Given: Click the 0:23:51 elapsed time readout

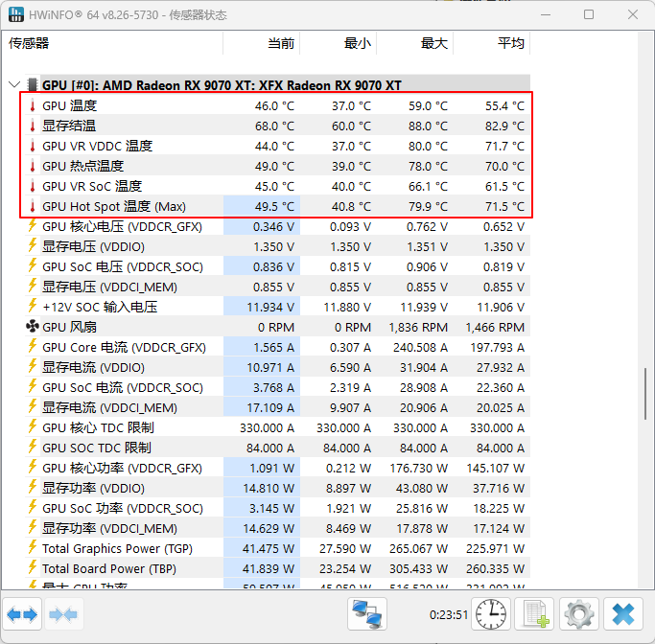Looking at the screenshot, I should pyautogui.click(x=449, y=615).
